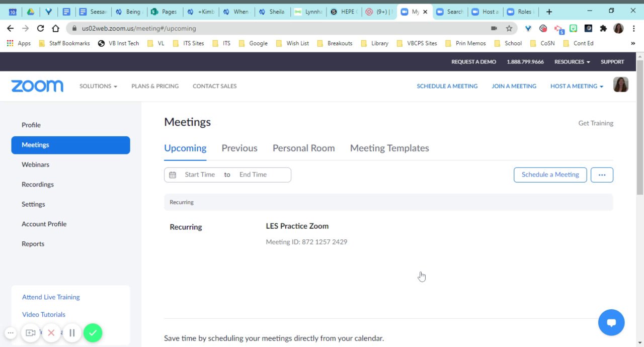Click Contact Sales link
Viewport: 644px width, 347px height.
214,86
